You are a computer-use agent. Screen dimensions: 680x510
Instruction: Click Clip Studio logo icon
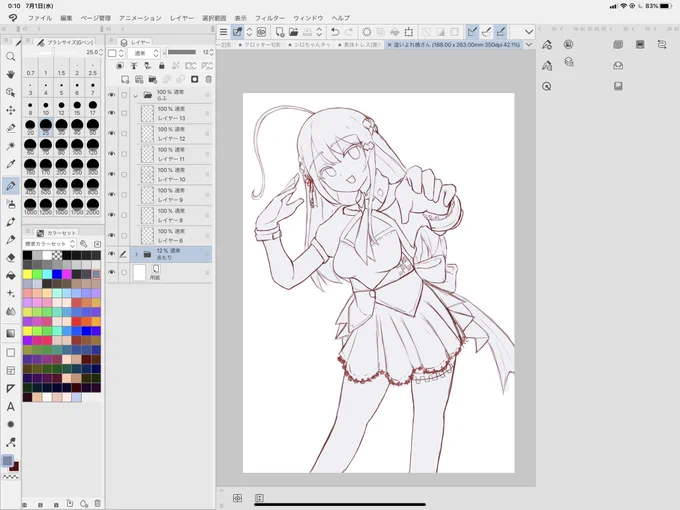(x=13, y=18)
